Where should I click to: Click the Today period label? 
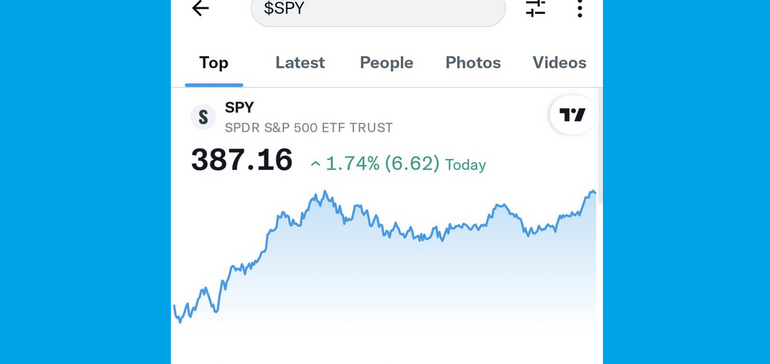[x=466, y=165]
